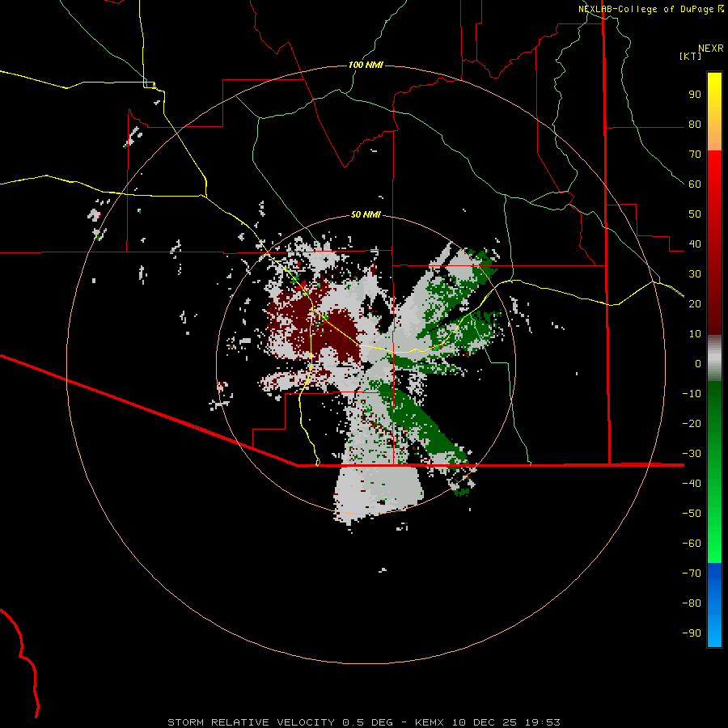The width and height of the screenshot is (728, 728).
Task: Click the 40 value on velocity scale
Action: click(x=695, y=243)
